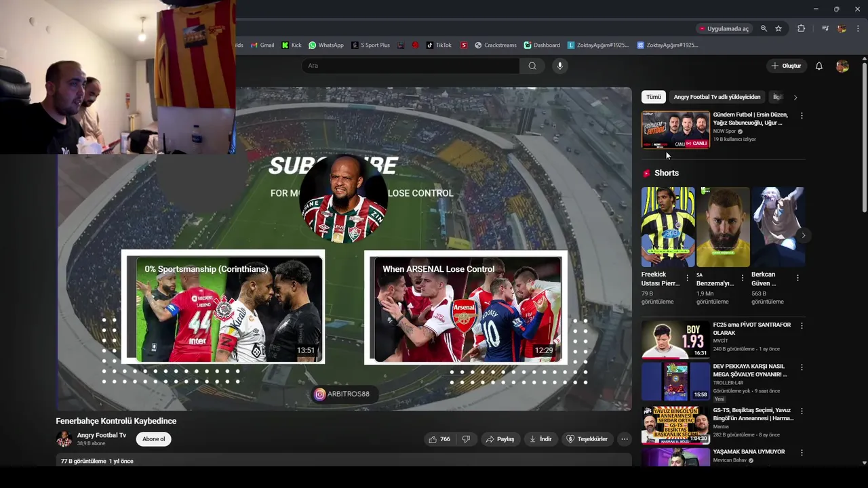868x488 pixels.
Task: Open options for GS-TS Beşiktaş Seçimi video
Action: [802, 411]
